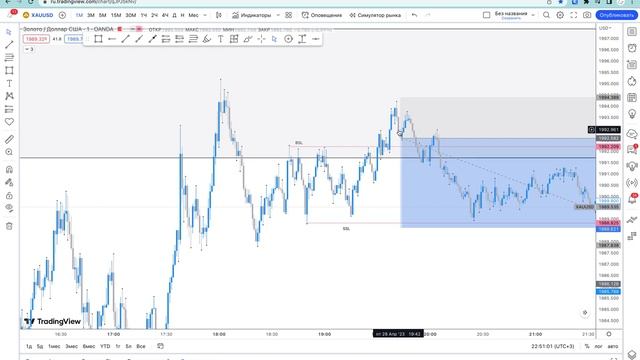Image resolution: width=640 pixels, height=360 pixels.
Task: Open ideas lightbulb icon in right sidebar
Action: (x=632, y=113)
